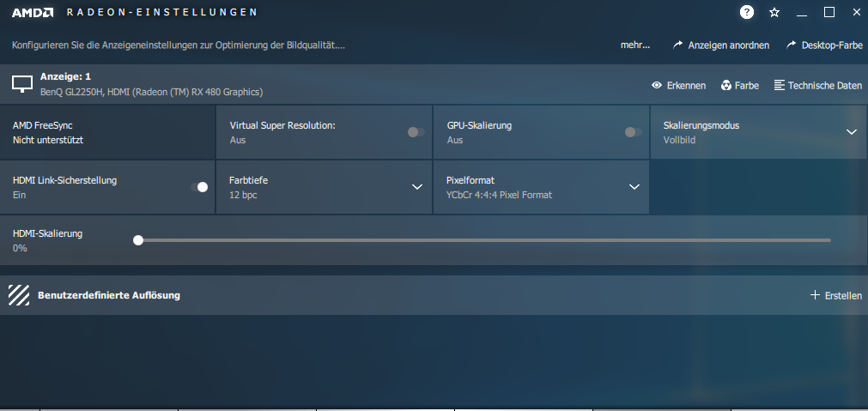Click the monitor icon for Anzeige 1
Screen dimensions: 868x411
[x=22, y=84]
